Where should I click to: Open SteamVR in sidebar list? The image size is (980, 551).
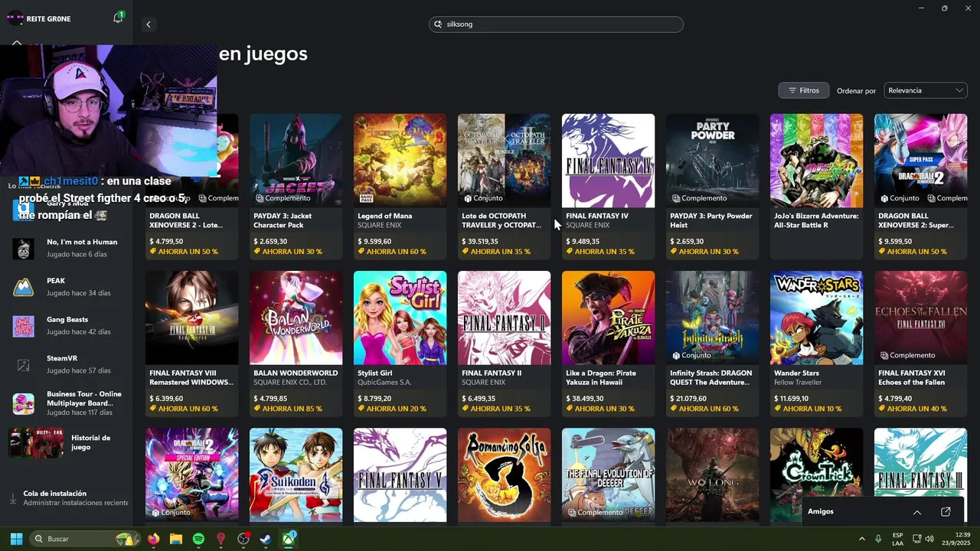pos(67,364)
